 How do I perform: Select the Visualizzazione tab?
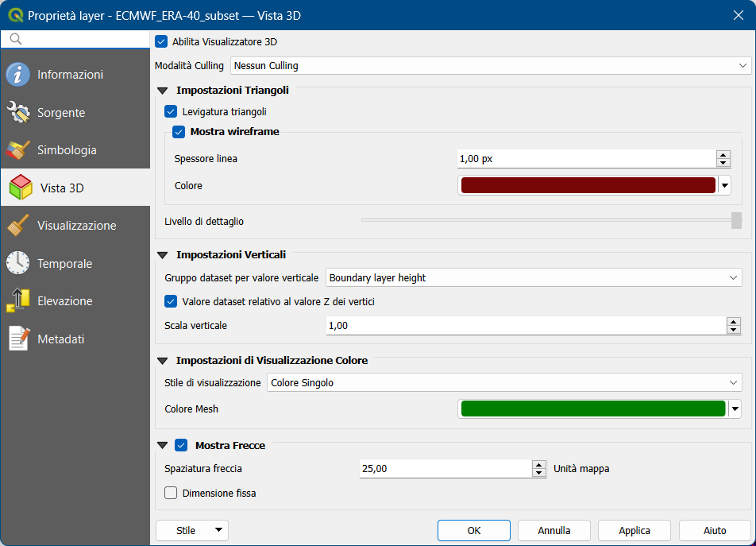[75, 225]
